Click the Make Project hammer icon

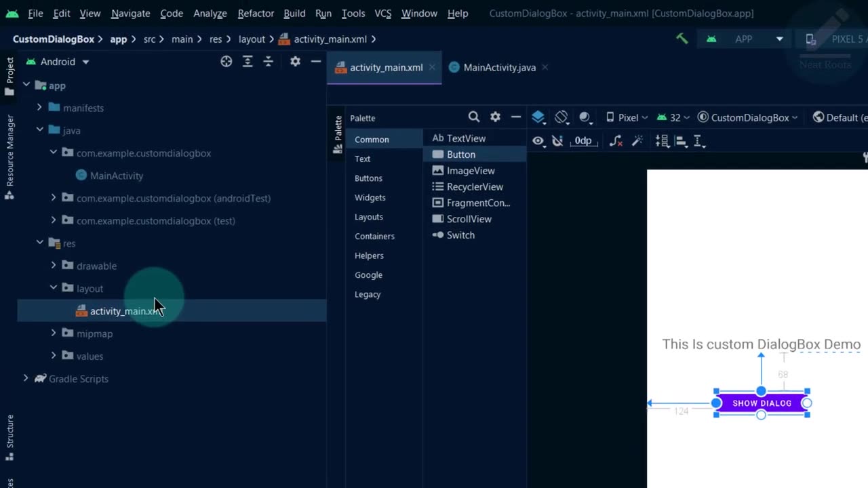click(x=682, y=39)
